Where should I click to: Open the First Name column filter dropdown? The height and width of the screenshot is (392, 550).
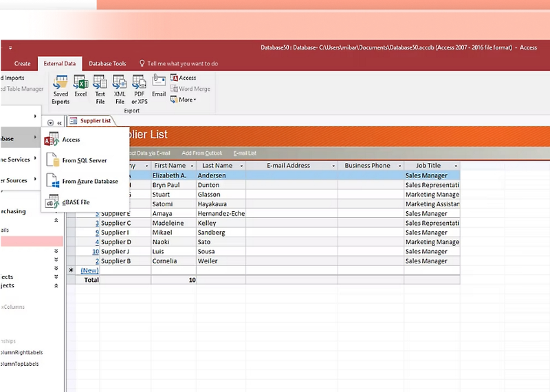pyautogui.click(x=192, y=166)
